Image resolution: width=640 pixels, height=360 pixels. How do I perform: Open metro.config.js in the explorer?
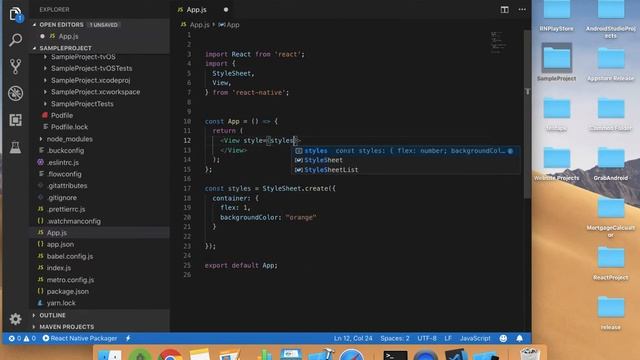coord(70,280)
